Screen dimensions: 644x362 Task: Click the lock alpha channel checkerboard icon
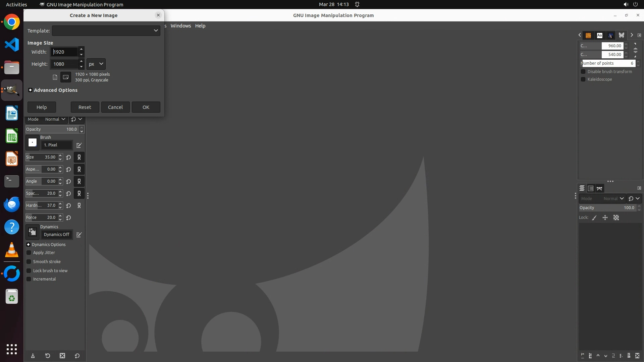[616, 218]
